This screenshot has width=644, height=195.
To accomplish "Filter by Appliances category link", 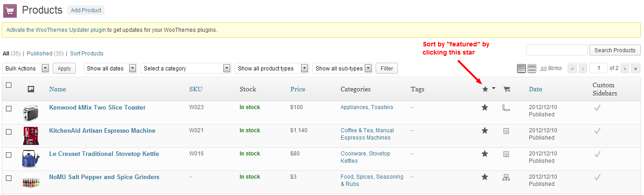I will click(x=354, y=107).
